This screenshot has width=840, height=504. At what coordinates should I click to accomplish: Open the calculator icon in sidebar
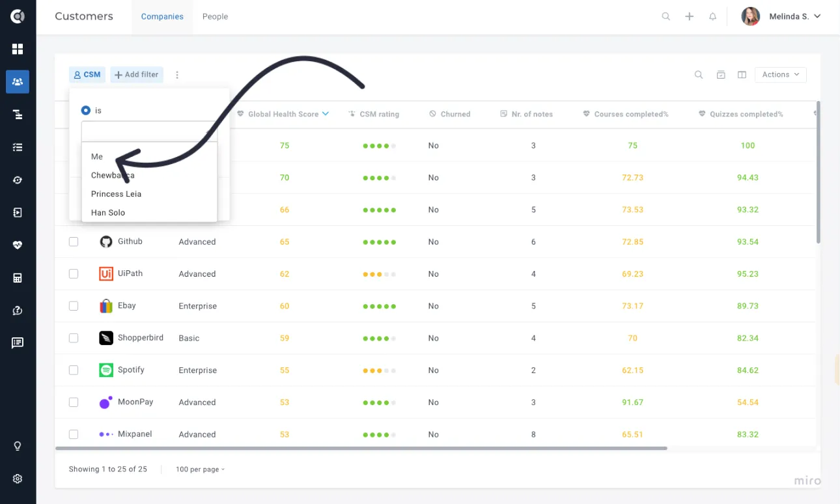(18, 278)
